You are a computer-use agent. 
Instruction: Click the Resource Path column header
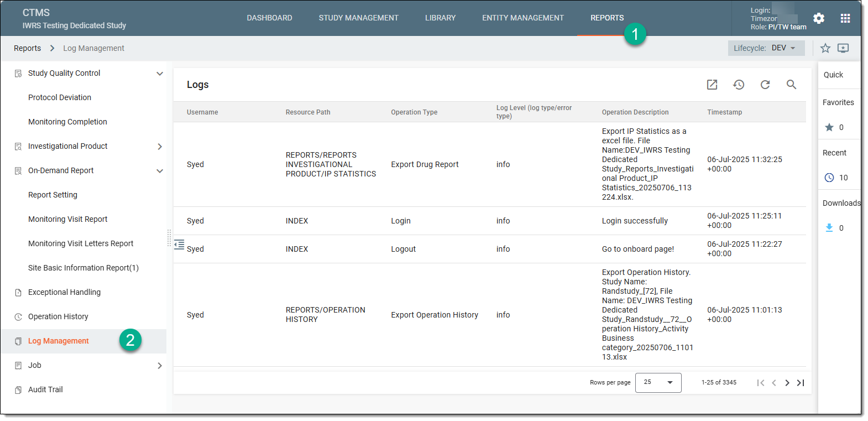(308, 112)
